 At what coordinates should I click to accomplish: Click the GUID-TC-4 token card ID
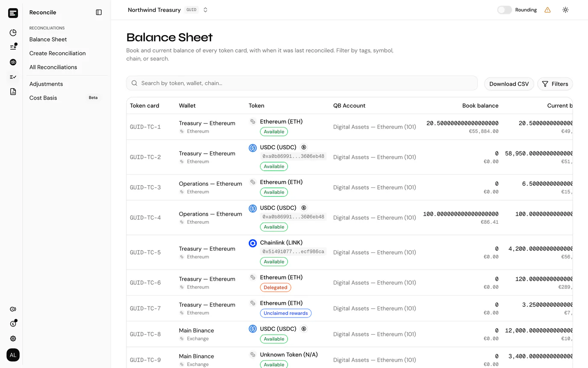pyautogui.click(x=145, y=218)
